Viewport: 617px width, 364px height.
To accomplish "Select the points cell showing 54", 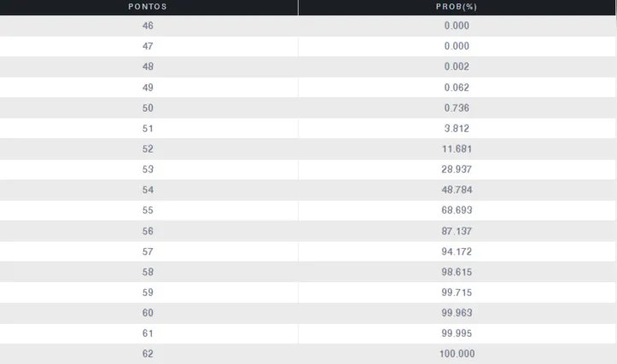I will point(148,189).
